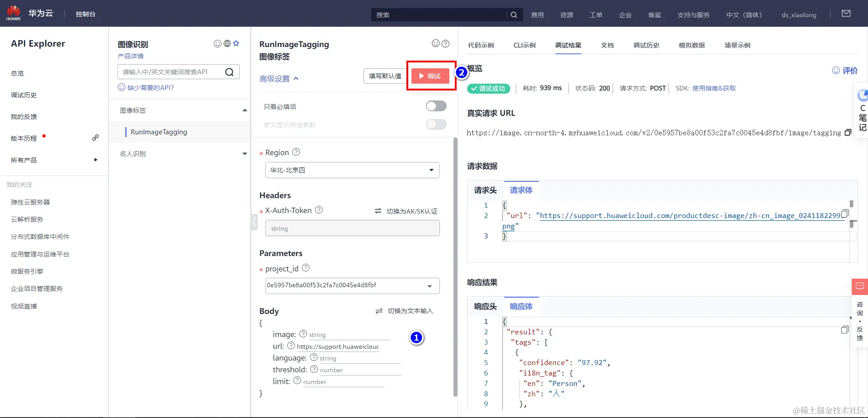Screen dimensions: 868x418
Task: Open 响应头 tab in response result
Action: click(x=485, y=307)
